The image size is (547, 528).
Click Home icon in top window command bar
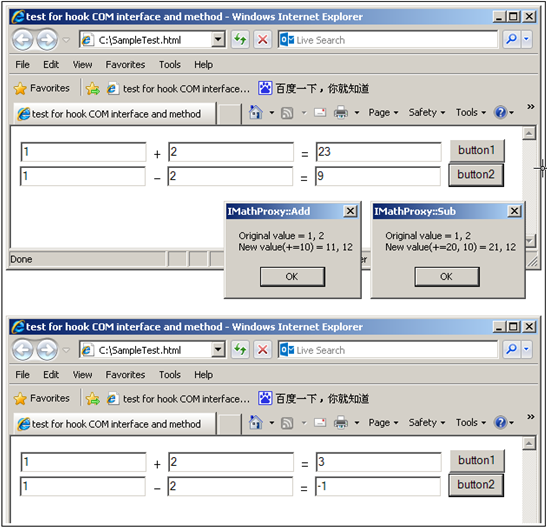tap(255, 112)
